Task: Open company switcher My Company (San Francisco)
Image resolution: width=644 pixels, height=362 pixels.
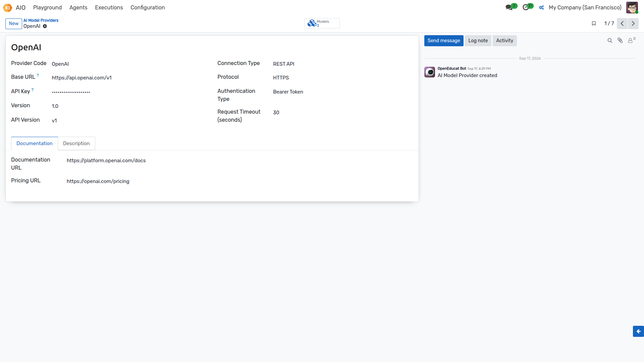Action: (585, 7)
